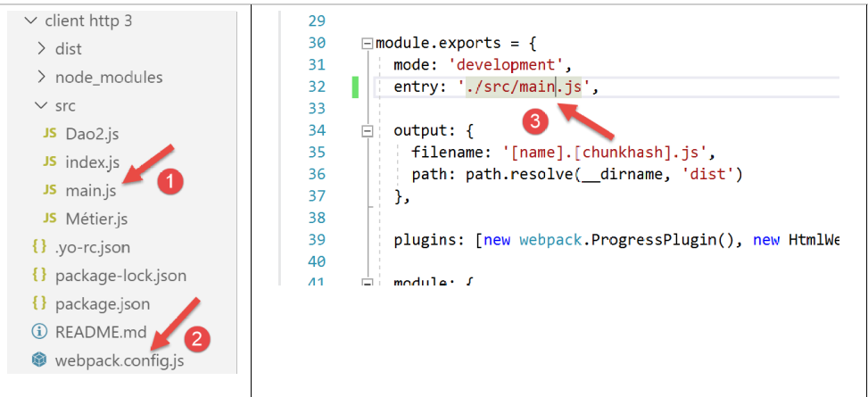Click line number 39 in the gutter

click(316, 239)
